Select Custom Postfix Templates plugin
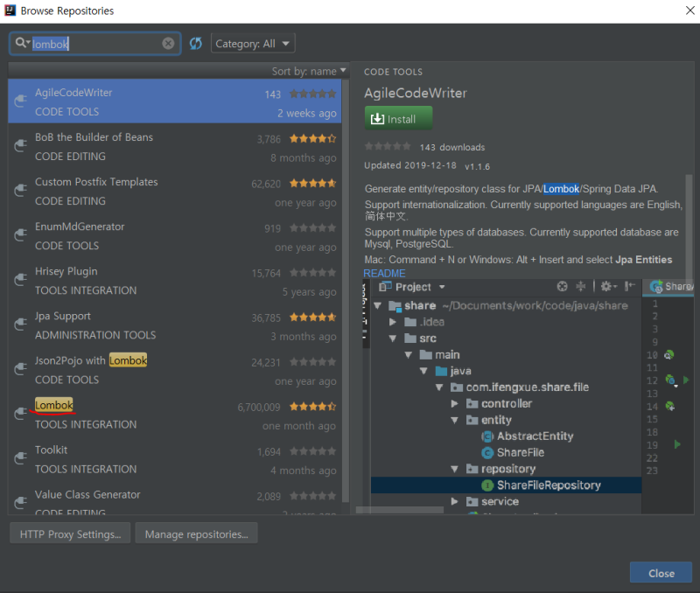 pos(175,191)
